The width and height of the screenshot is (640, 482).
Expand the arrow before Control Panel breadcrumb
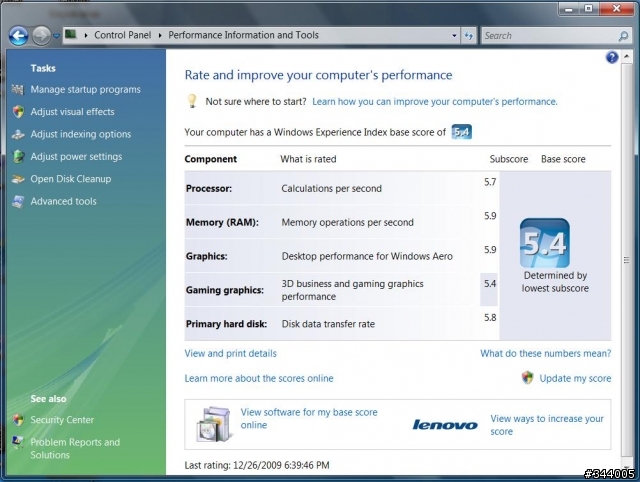pos(86,36)
